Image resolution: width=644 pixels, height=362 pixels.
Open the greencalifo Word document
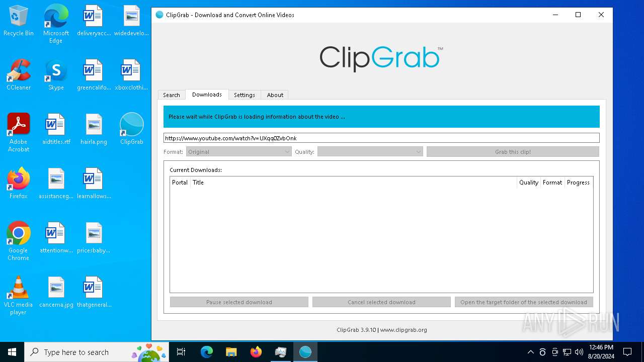[94, 75]
